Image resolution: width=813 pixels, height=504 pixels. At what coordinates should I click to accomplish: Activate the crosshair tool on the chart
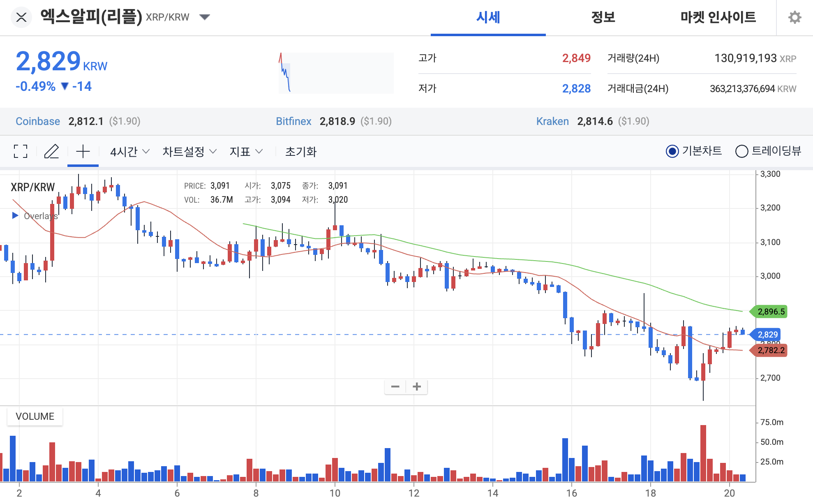tap(83, 151)
